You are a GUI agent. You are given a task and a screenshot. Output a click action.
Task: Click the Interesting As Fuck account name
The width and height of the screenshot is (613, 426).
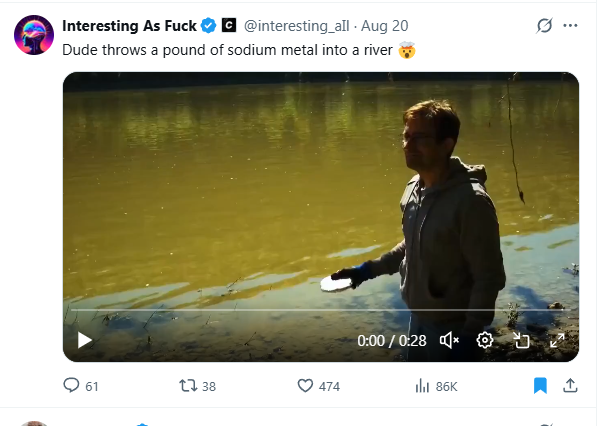129,26
